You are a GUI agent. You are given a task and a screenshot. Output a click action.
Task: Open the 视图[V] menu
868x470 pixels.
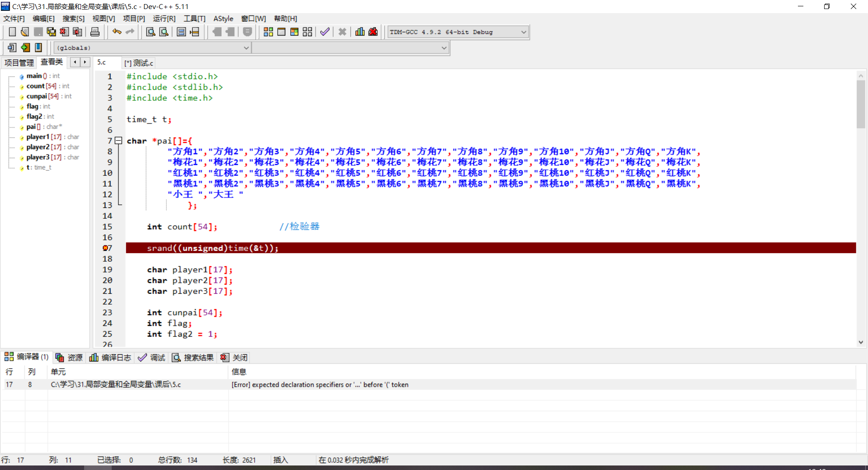tap(104, 19)
